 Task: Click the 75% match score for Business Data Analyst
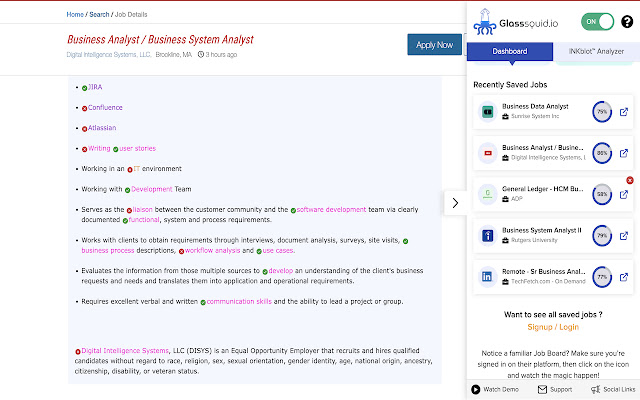click(602, 112)
